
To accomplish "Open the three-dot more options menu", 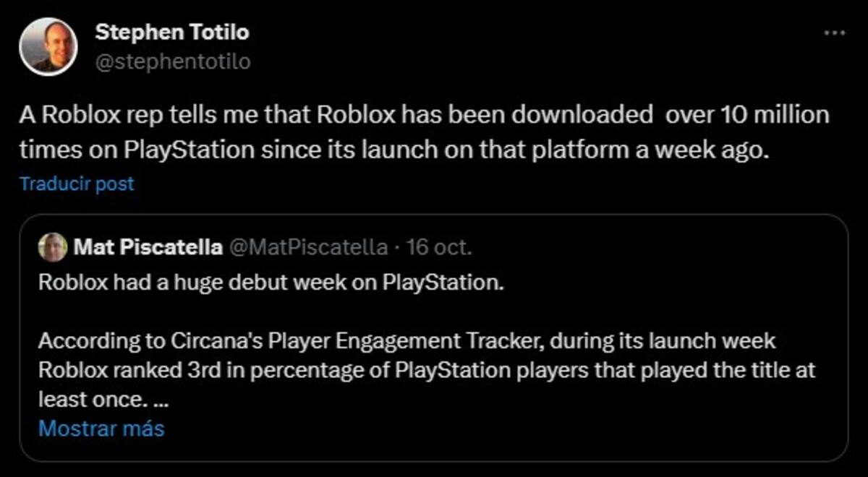I will [835, 33].
